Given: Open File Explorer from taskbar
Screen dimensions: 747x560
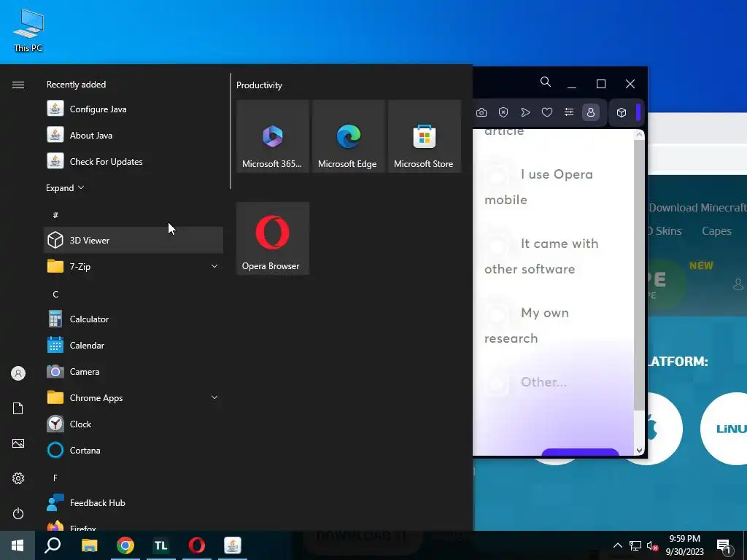Looking at the screenshot, I should 89,545.
